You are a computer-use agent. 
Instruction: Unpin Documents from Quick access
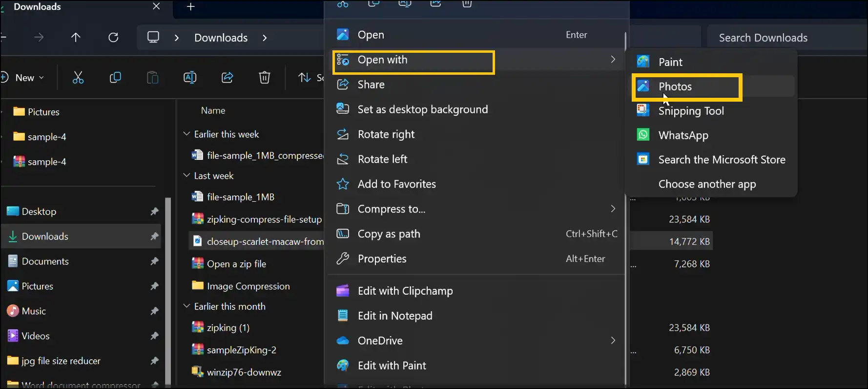pyautogui.click(x=154, y=261)
